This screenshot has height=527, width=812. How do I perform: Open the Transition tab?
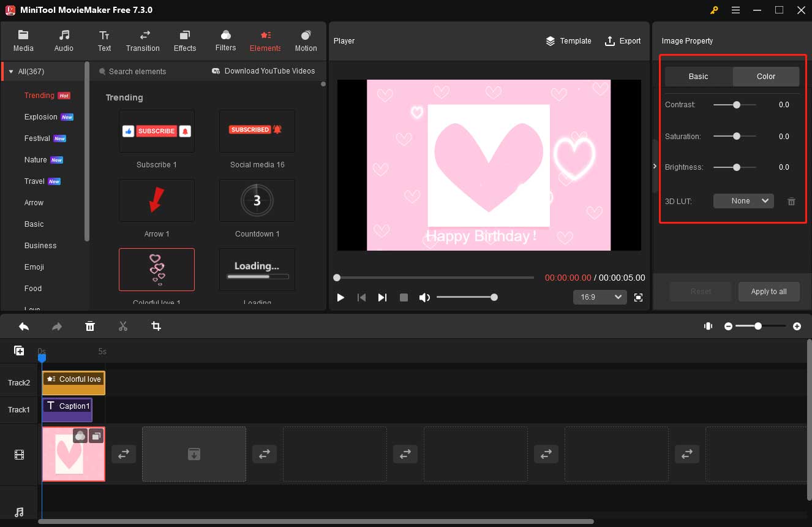(x=143, y=40)
